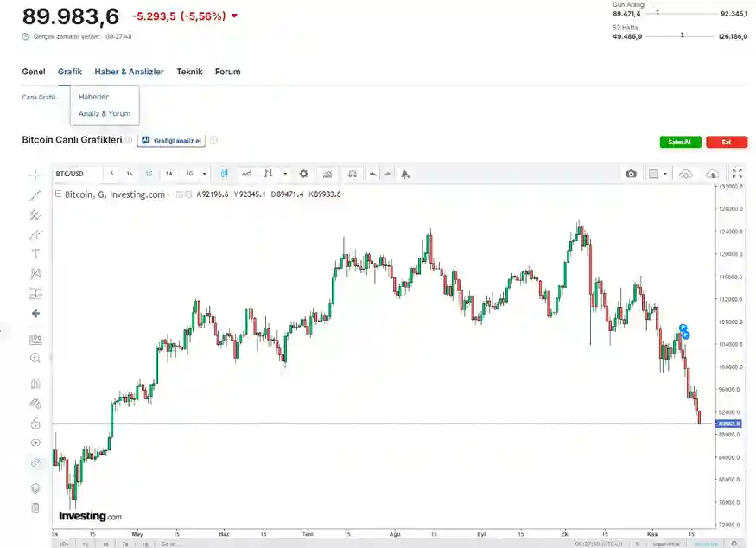The width and height of the screenshot is (756, 548).
Task: Click the trash icon to remove drawings
Action: (35, 508)
